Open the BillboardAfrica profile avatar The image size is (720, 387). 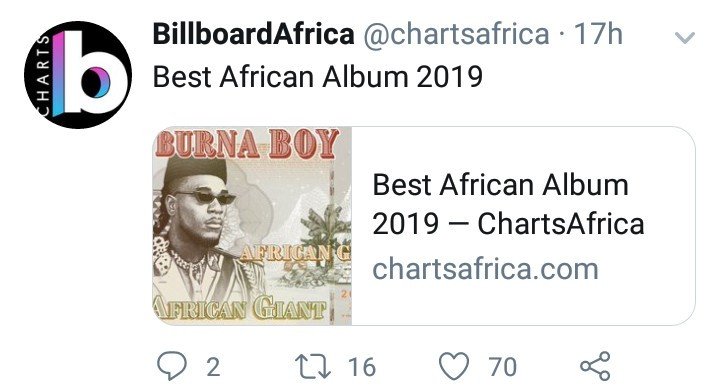(78, 75)
